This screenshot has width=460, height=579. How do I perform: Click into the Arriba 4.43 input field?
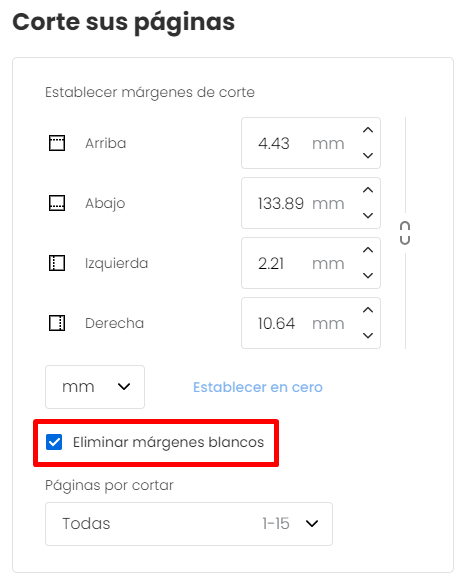[311, 143]
